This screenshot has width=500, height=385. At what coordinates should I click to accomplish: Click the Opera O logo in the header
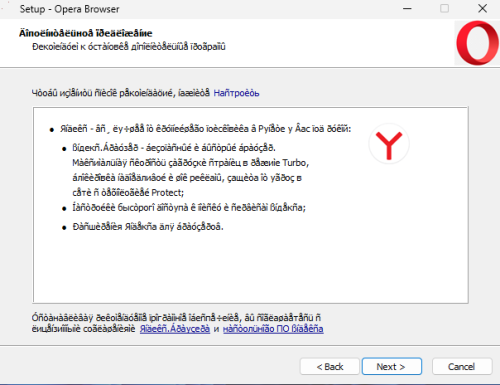coord(477,43)
